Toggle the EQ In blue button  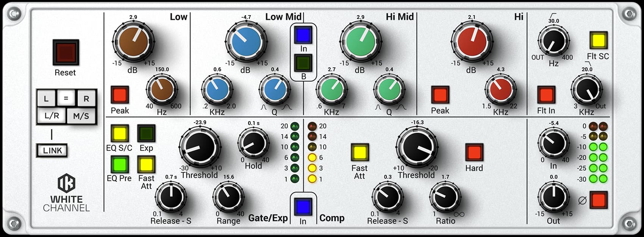(303, 35)
